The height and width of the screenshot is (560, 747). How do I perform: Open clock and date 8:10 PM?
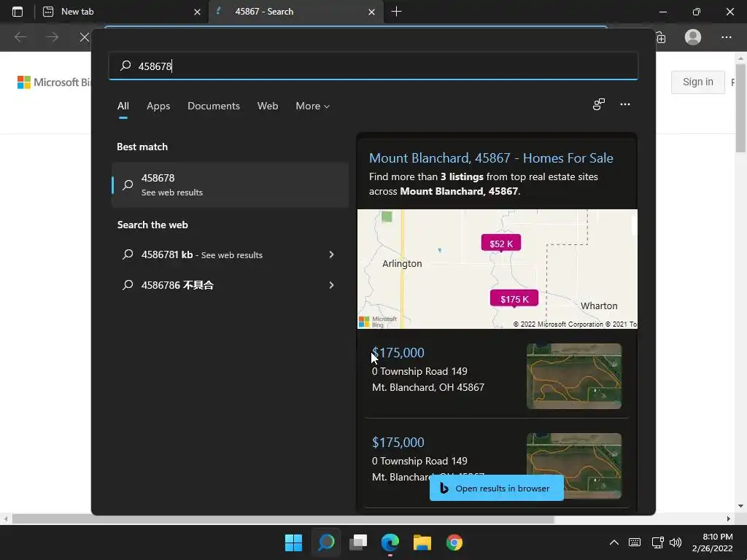[x=713, y=542]
